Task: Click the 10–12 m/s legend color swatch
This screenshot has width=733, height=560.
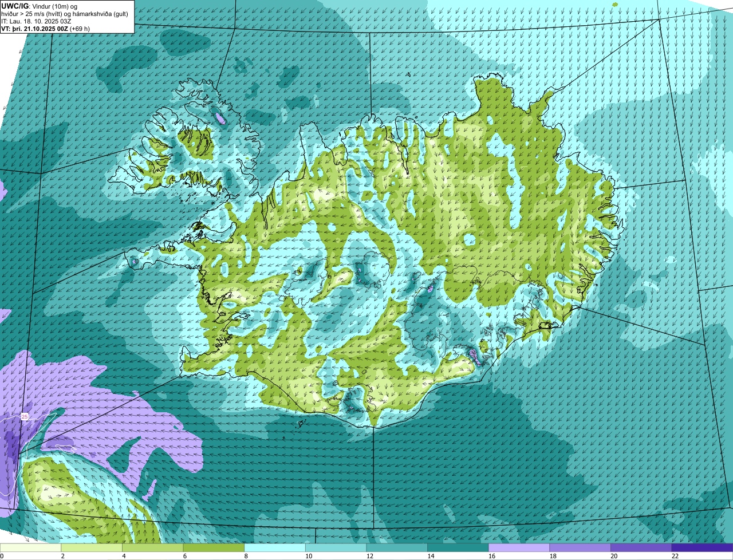Action: coord(336,548)
